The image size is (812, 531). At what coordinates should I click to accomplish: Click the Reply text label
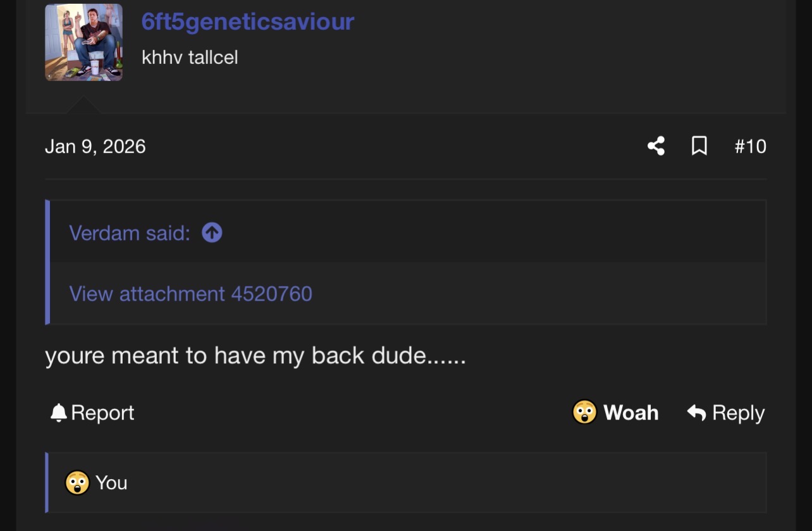click(x=738, y=413)
